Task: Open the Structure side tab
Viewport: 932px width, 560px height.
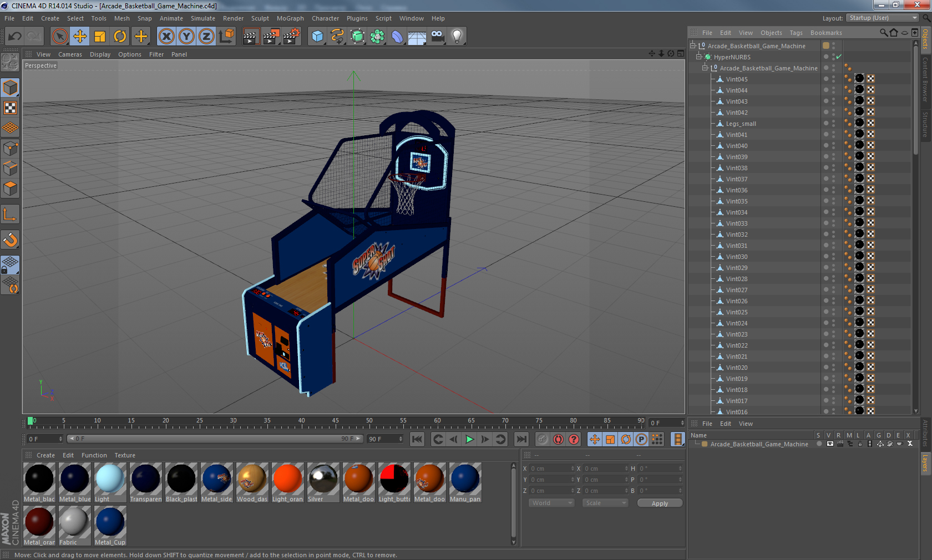Action: click(925, 124)
